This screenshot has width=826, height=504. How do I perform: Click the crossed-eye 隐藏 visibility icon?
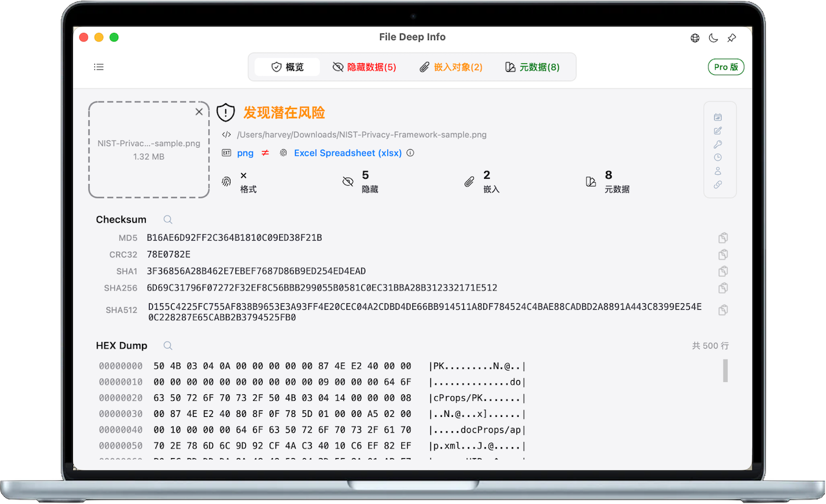(x=348, y=181)
